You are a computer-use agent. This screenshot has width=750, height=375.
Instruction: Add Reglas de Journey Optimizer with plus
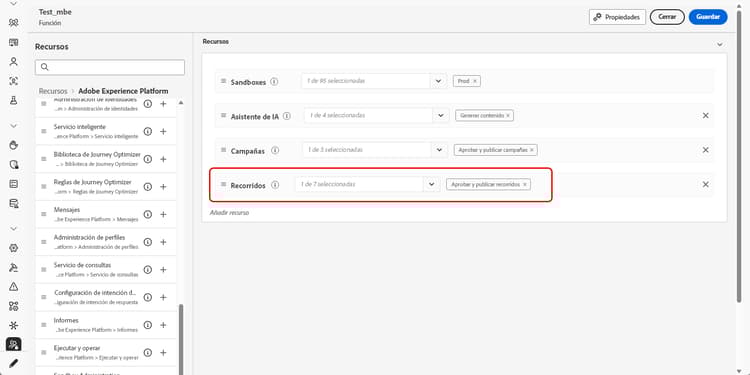163,187
